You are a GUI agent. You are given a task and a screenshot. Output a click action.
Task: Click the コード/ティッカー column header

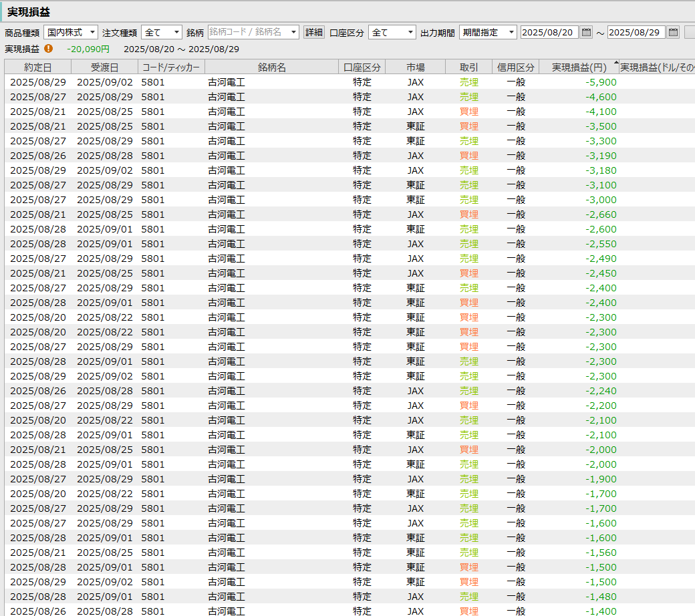pyautogui.click(x=171, y=67)
